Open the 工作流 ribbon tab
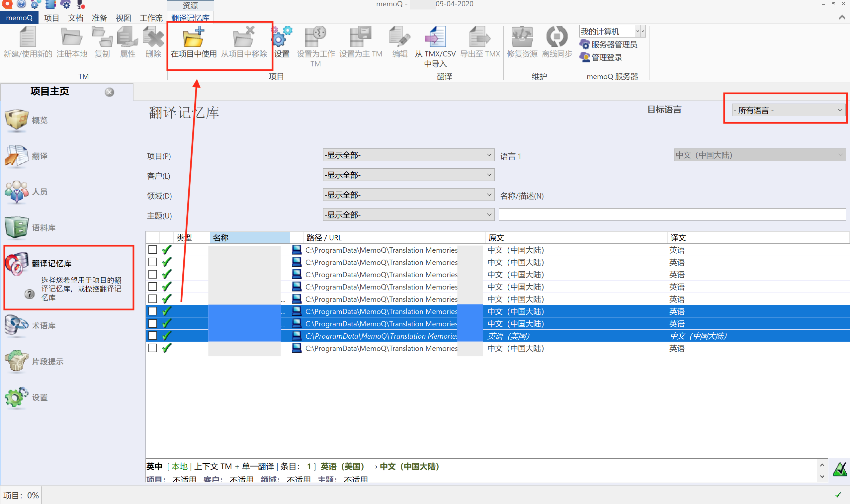The width and height of the screenshot is (850, 504). pyautogui.click(x=151, y=18)
